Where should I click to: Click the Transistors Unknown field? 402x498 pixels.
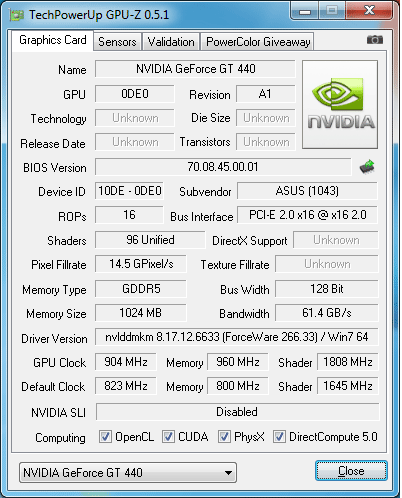(266, 142)
